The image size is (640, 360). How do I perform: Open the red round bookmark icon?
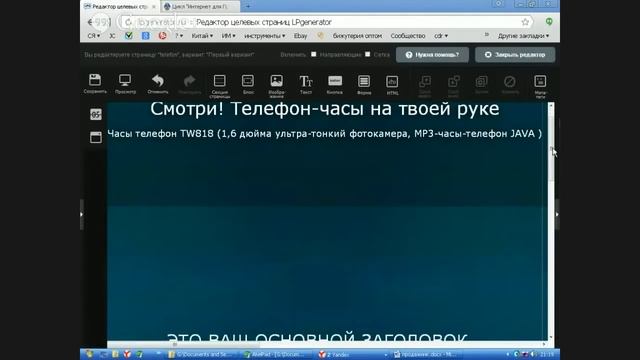(162, 36)
